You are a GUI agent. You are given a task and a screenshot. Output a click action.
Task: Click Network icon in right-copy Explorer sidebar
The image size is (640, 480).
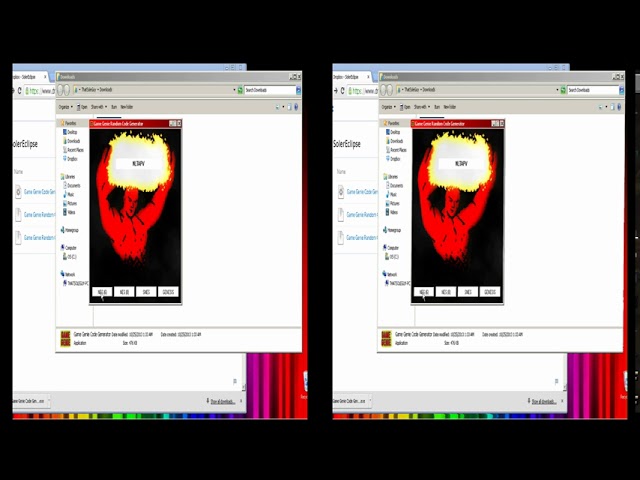[x=384, y=274]
